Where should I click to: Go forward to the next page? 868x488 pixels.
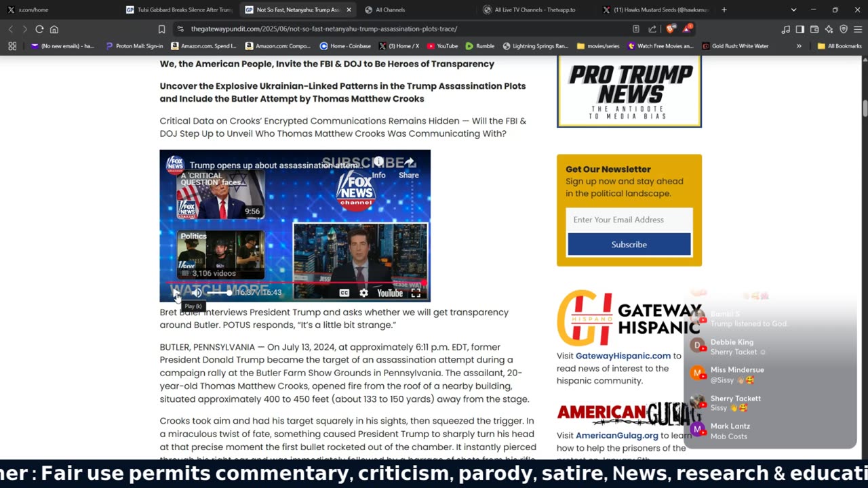[24, 29]
